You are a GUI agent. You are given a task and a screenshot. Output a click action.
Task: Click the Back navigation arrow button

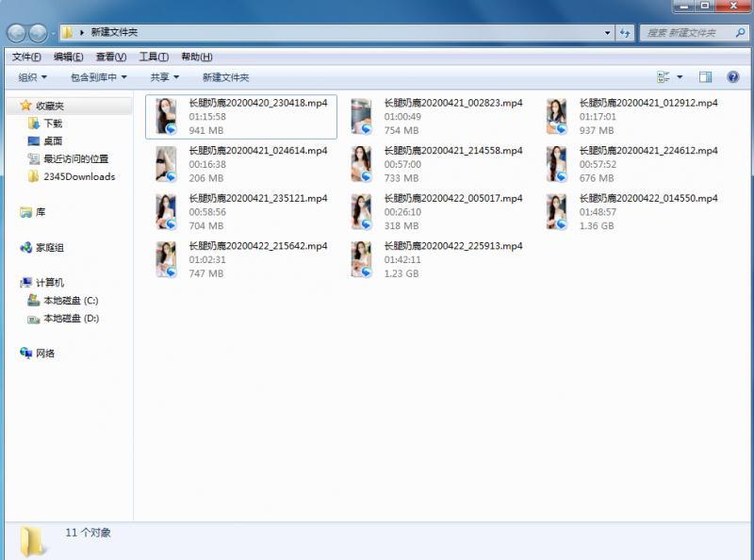click(17, 33)
